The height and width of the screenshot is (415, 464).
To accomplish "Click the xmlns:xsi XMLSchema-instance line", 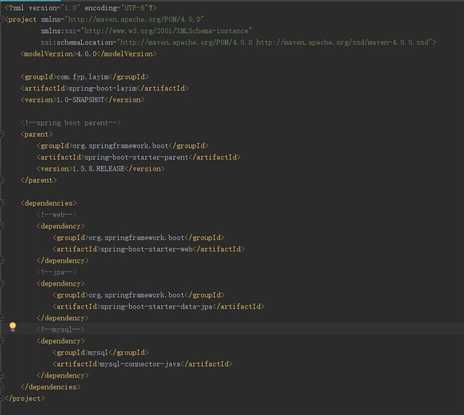I will coord(146,31).
